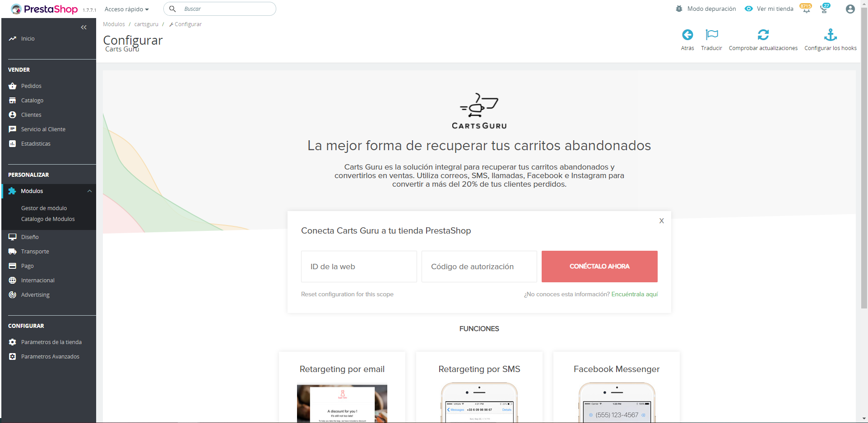Select Pedidos menu label
Viewport: 868px width, 423px height.
[x=31, y=86]
